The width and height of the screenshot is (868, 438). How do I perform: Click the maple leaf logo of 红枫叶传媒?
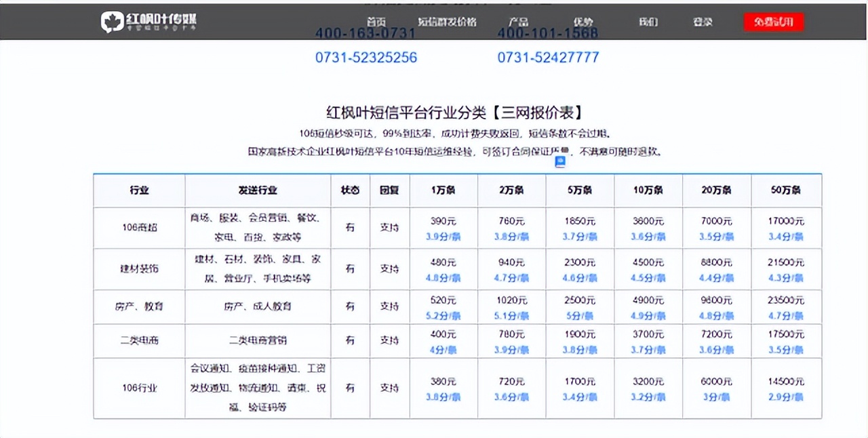click(x=112, y=22)
